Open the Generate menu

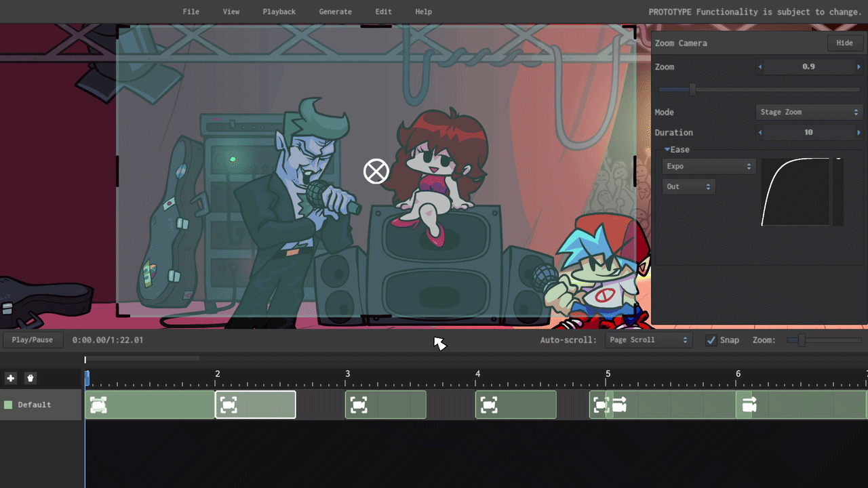[x=335, y=12]
